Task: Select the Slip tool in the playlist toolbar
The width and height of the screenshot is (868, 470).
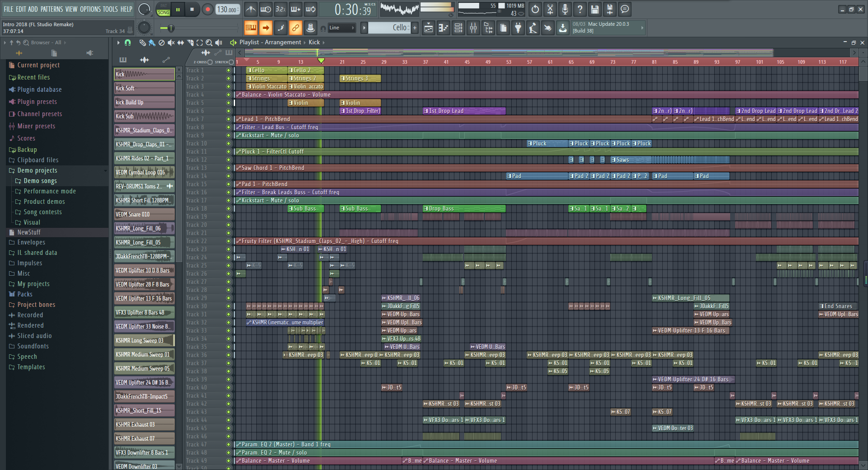Action: [180, 42]
